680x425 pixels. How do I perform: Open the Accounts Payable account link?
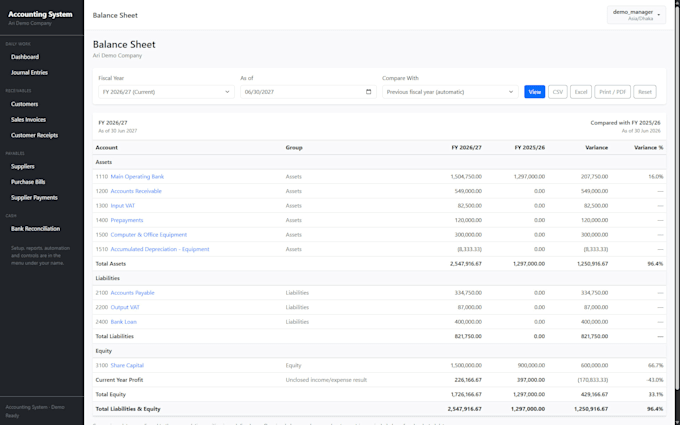(x=132, y=293)
